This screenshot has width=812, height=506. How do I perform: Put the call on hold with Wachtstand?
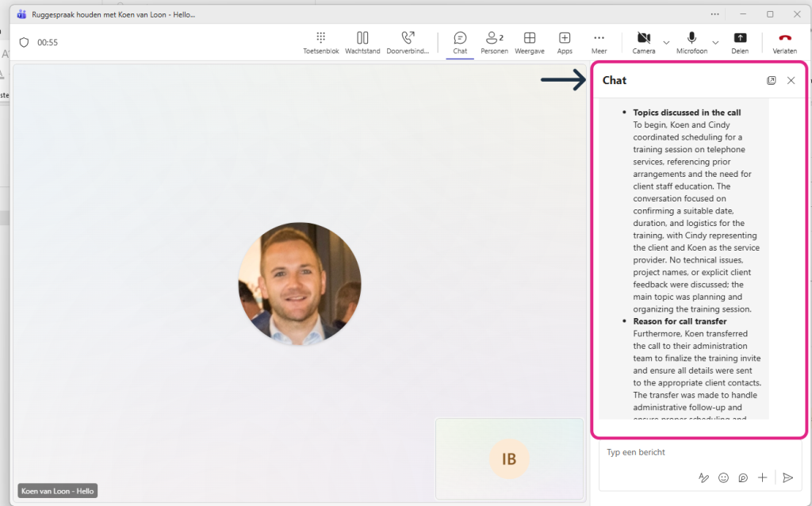tap(362, 43)
